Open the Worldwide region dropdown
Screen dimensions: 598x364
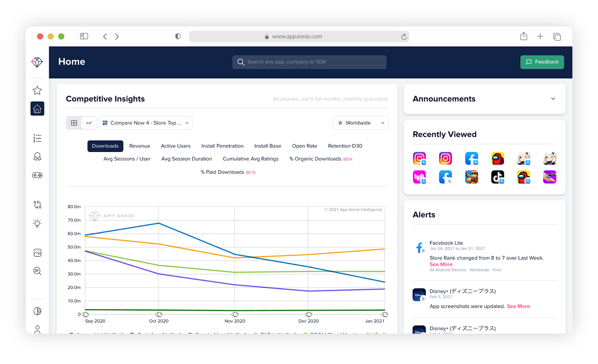pos(360,122)
